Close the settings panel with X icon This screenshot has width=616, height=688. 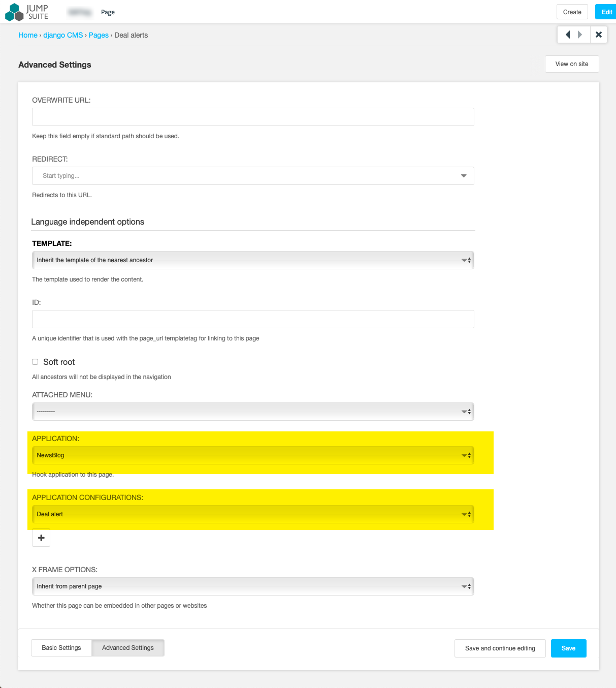click(599, 35)
